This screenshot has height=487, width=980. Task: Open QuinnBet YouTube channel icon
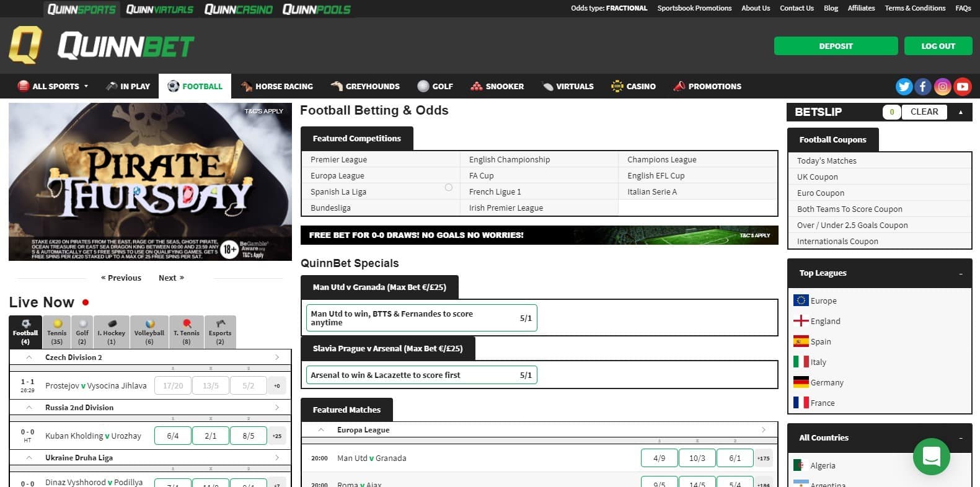[x=962, y=87]
